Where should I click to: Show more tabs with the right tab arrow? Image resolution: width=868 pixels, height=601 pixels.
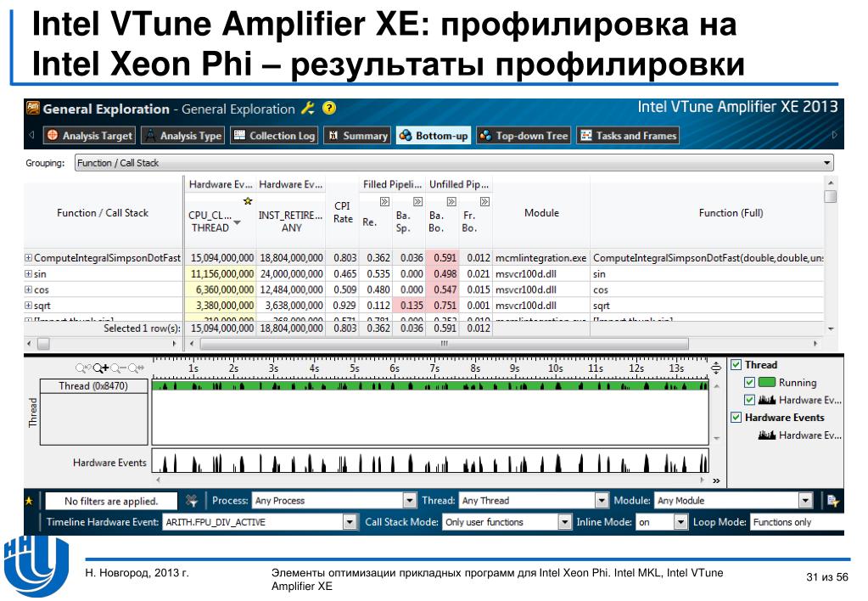[x=834, y=135]
